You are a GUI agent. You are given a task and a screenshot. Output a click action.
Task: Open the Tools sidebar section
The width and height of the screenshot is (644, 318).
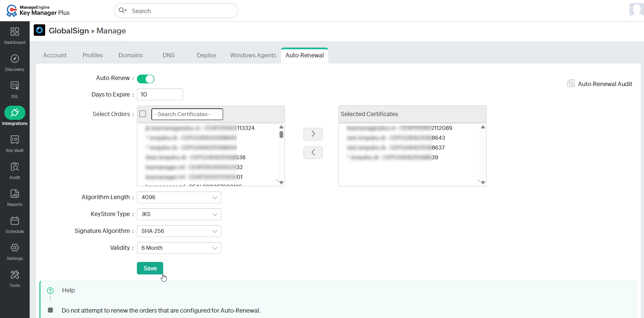tap(15, 279)
